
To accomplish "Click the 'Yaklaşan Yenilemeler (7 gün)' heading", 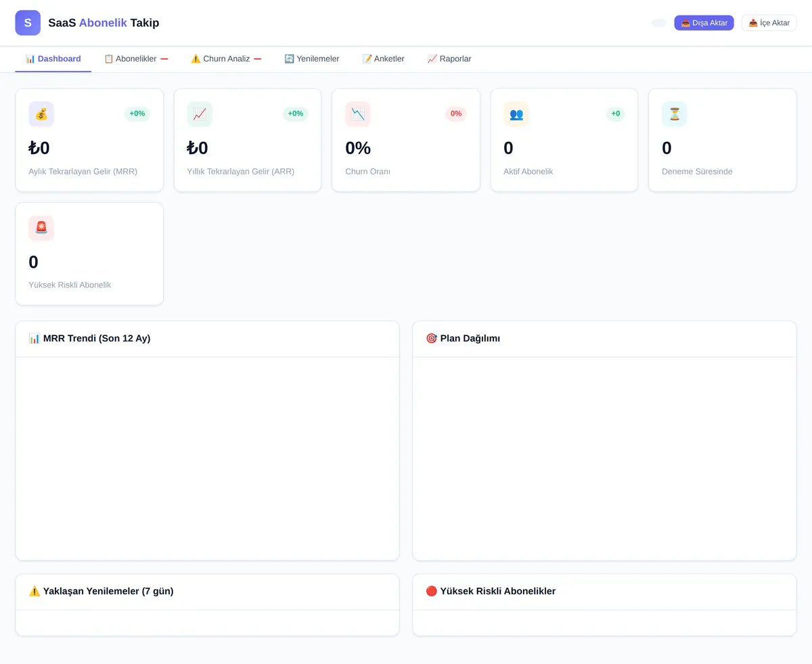I will click(101, 592).
